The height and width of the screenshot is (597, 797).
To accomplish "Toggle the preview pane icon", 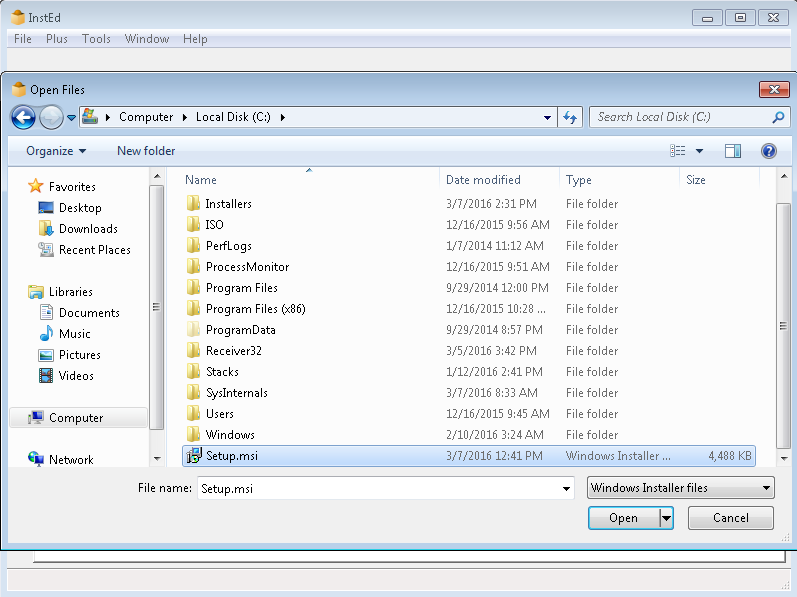I will tap(732, 151).
